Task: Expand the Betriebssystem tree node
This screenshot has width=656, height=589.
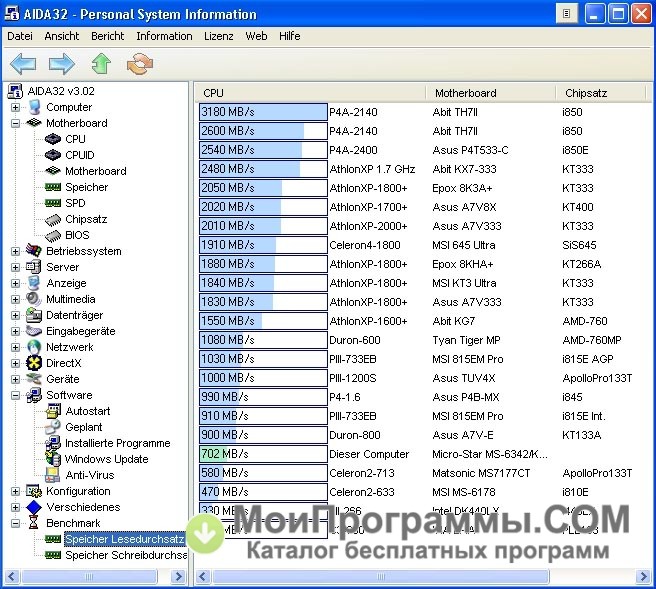Action: pyautogui.click(x=15, y=251)
